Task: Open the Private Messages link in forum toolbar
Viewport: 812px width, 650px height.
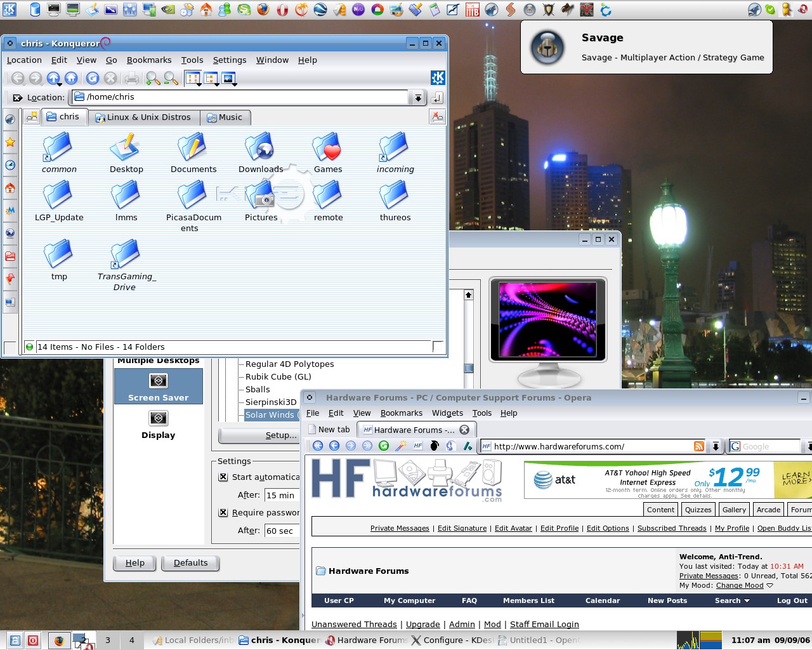Action: 400,528
